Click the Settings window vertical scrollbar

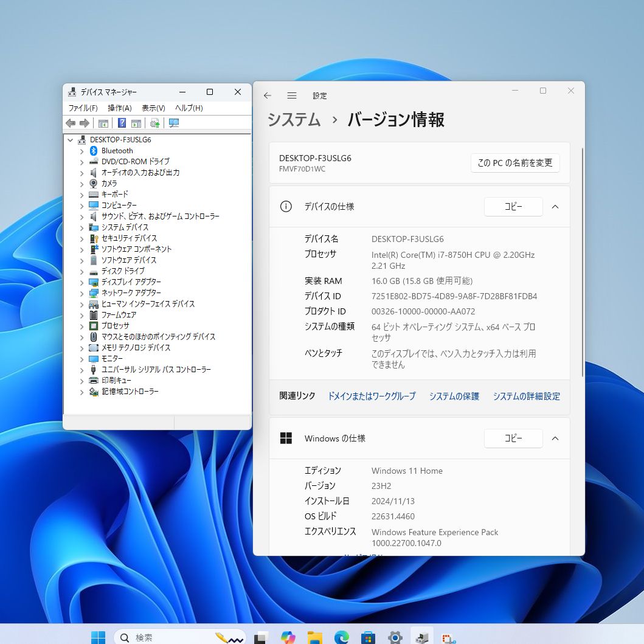coord(583,262)
